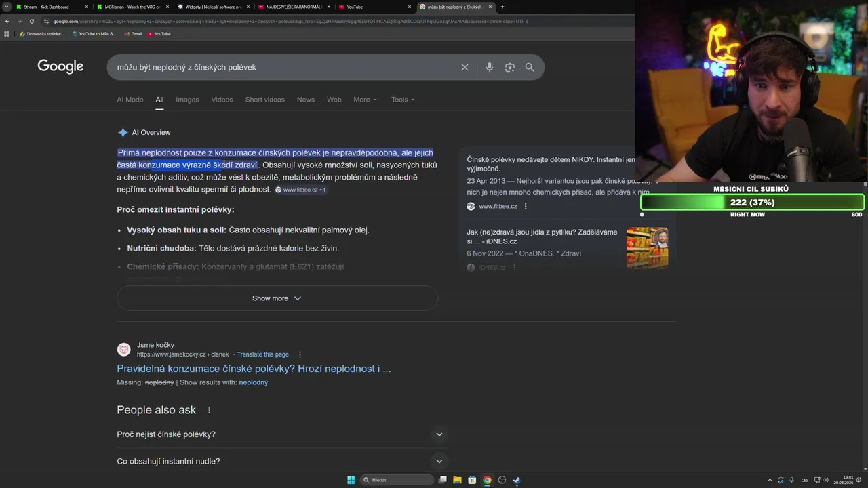Open the Windows Start menu
This screenshot has width=868, height=488.
(351, 480)
